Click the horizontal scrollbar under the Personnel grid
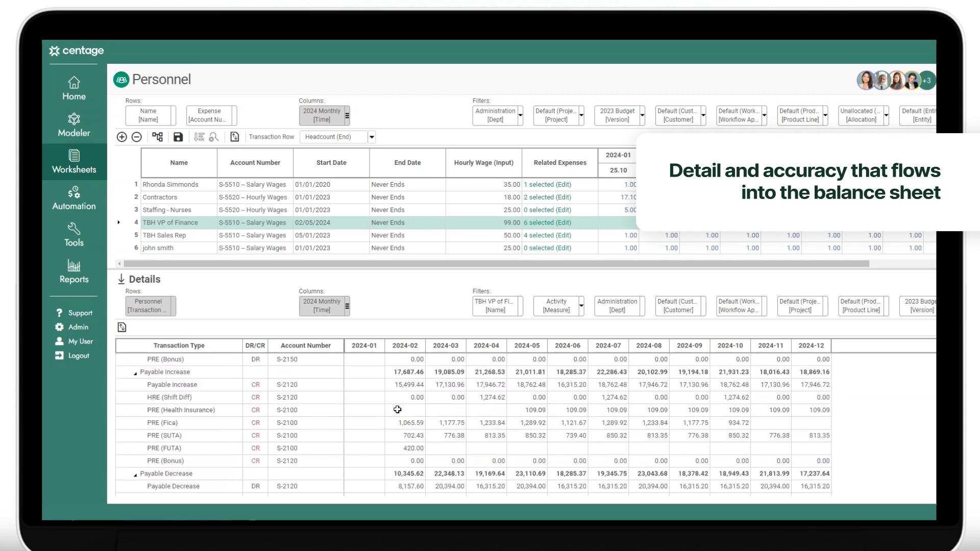 [495, 264]
